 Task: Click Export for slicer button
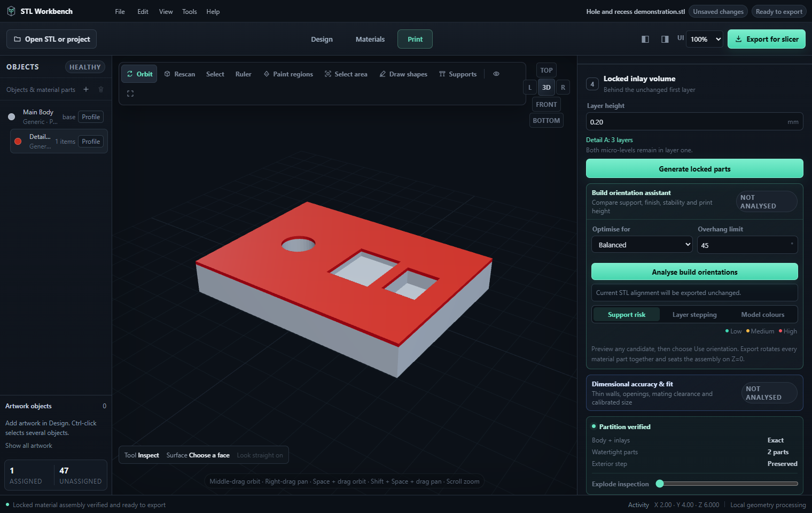[x=767, y=39]
